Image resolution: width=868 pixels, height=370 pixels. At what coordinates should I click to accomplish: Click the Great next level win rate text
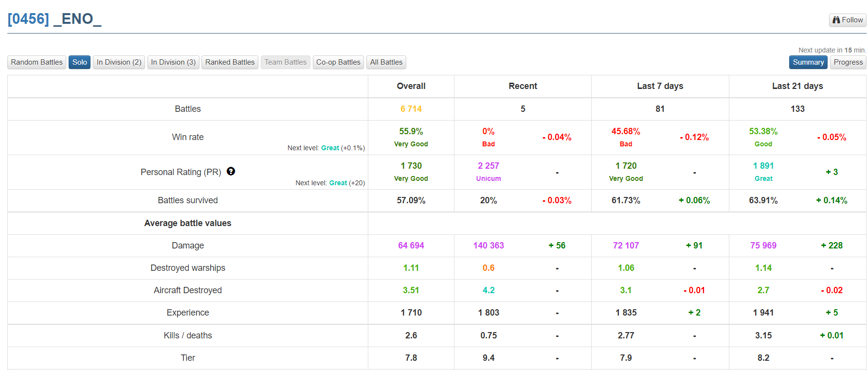(x=330, y=148)
